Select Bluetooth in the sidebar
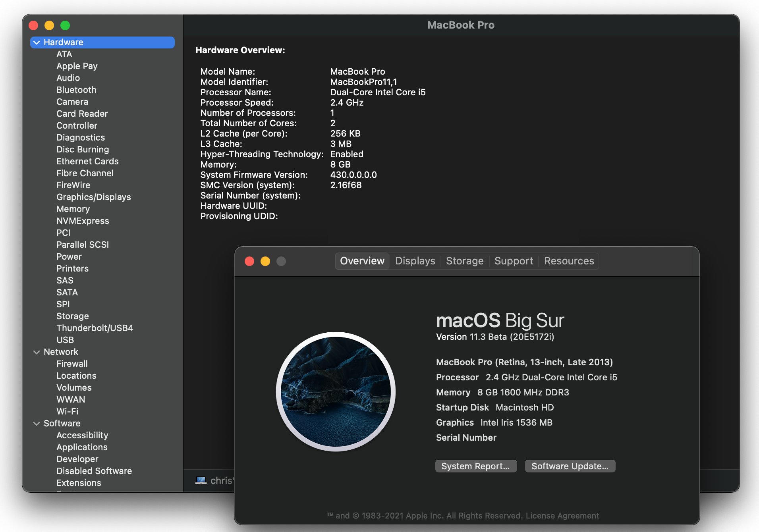759x532 pixels. [x=76, y=90]
